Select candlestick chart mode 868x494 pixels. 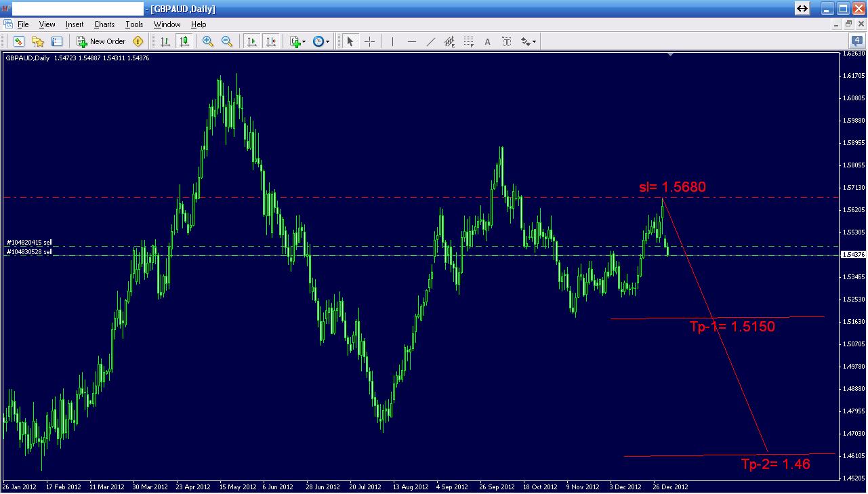(x=184, y=41)
